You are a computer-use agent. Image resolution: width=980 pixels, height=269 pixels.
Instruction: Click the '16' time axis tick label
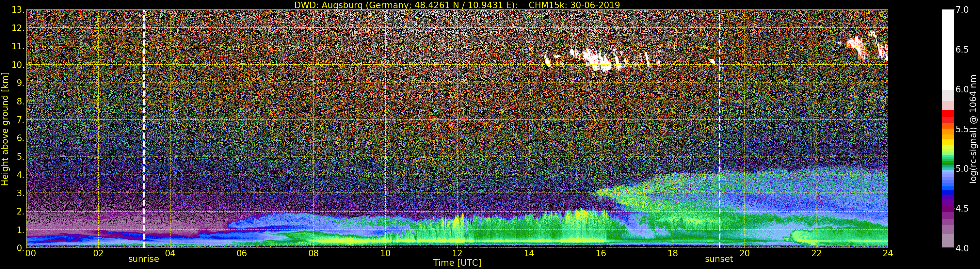[x=601, y=253]
